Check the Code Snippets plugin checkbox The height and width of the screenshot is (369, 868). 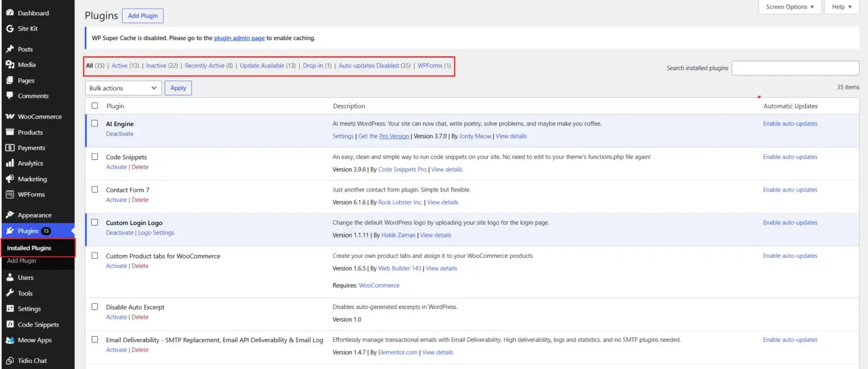coord(95,157)
